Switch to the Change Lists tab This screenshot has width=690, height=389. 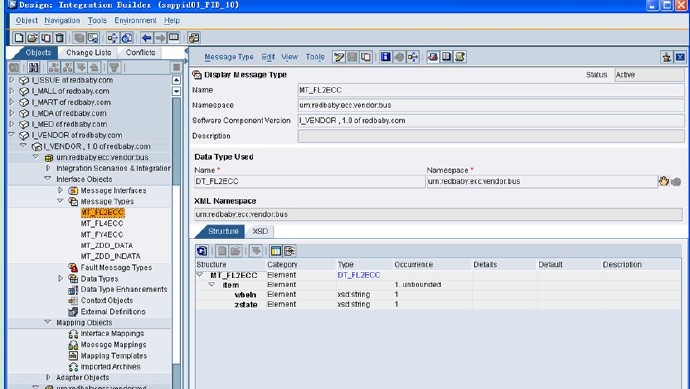[x=88, y=52]
